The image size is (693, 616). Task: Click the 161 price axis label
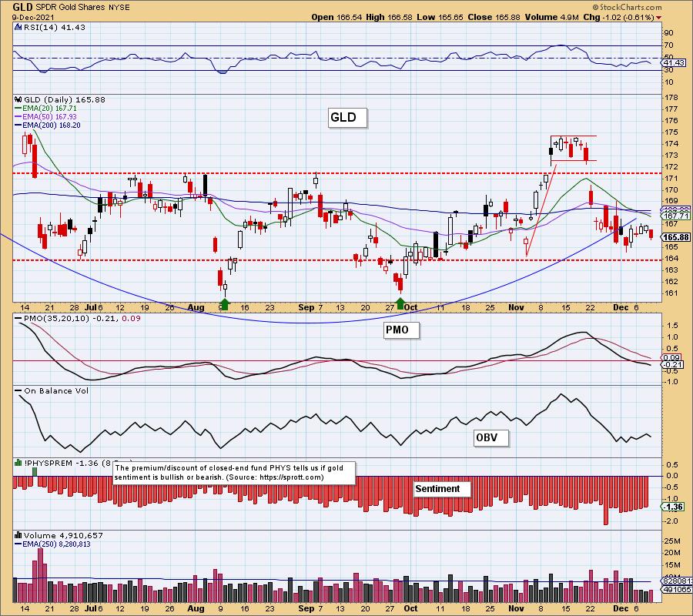(671, 293)
